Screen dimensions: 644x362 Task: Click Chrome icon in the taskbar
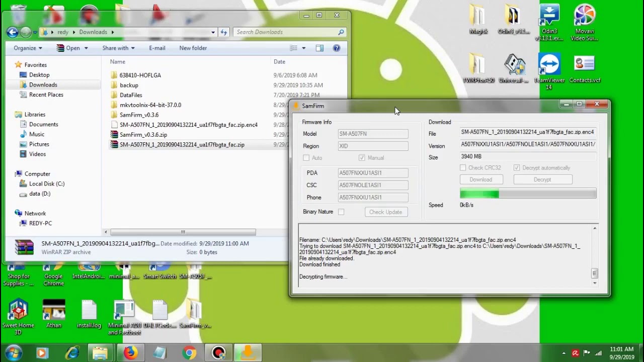pyautogui.click(x=189, y=353)
